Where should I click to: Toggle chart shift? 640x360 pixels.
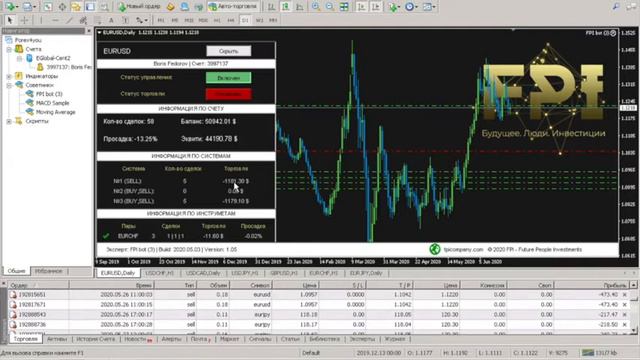[x=376, y=7]
